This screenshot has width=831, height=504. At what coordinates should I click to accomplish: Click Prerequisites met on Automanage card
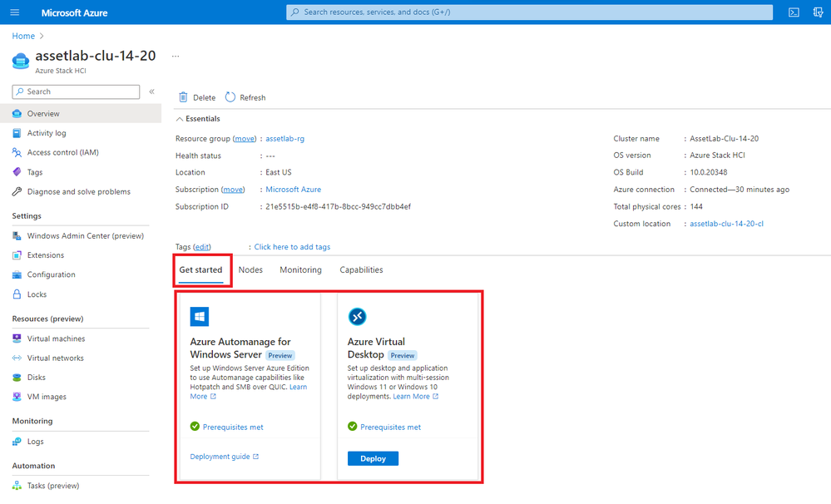[x=233, y=427]
